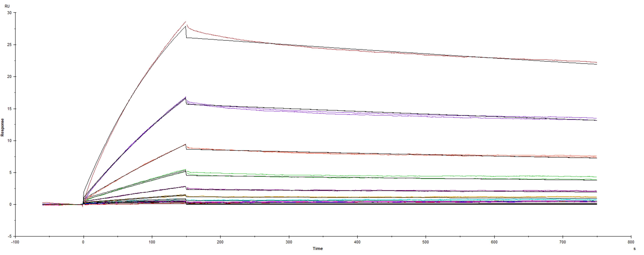Click the y-axis tick label 15
Screen dimensions: 644x255
pos(9,109)
